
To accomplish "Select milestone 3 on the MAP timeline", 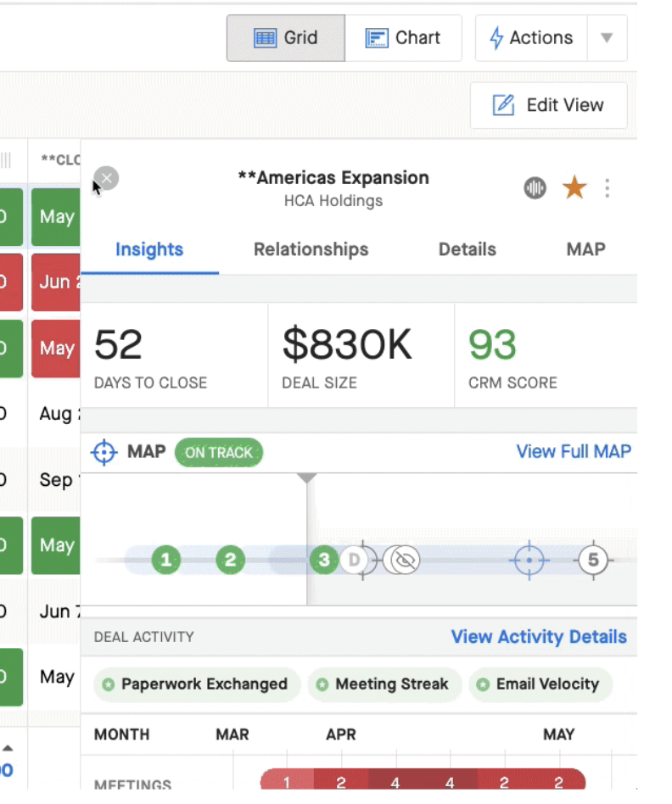I will [323, 560].
